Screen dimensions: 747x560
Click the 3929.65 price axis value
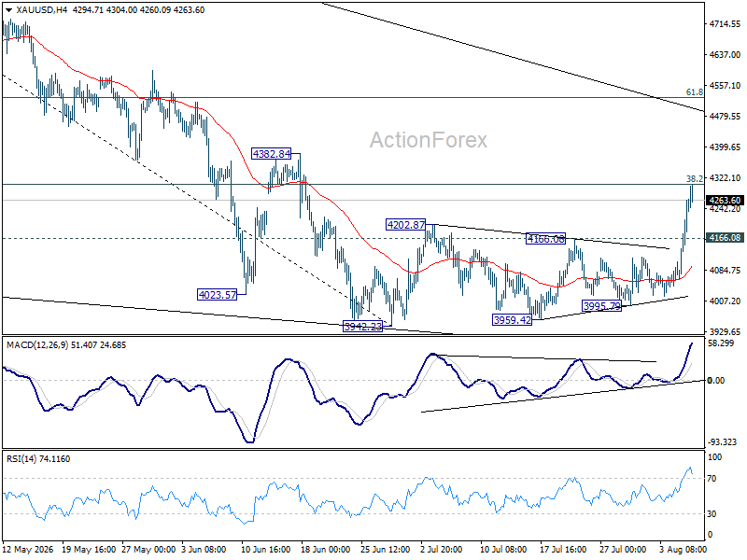pos(725,331)
